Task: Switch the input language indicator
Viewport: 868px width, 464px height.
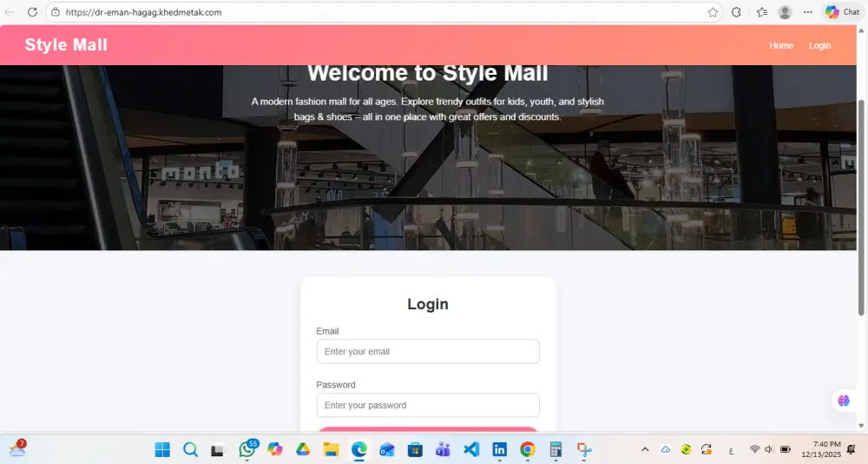Action: (731, 451)
